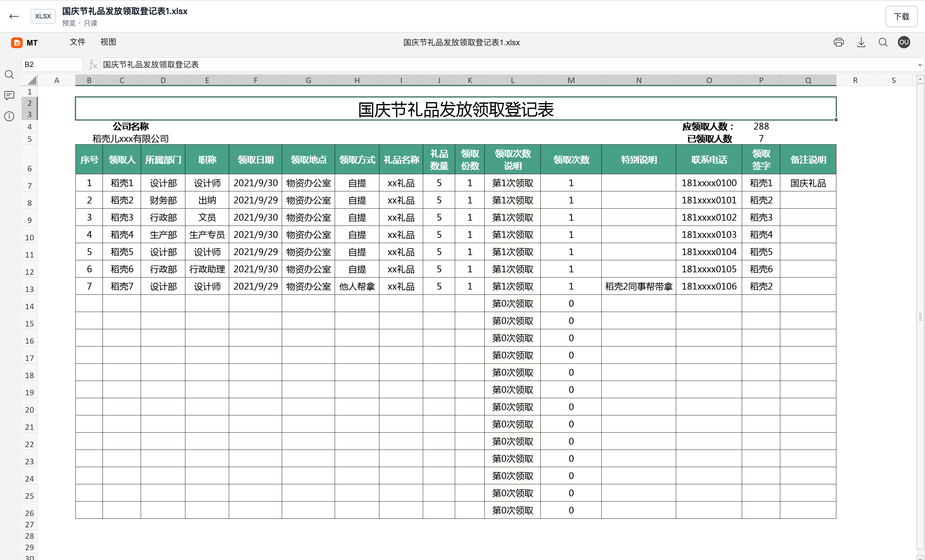
Task: Click the cell 生产专员
Action: tap(207, 235)
